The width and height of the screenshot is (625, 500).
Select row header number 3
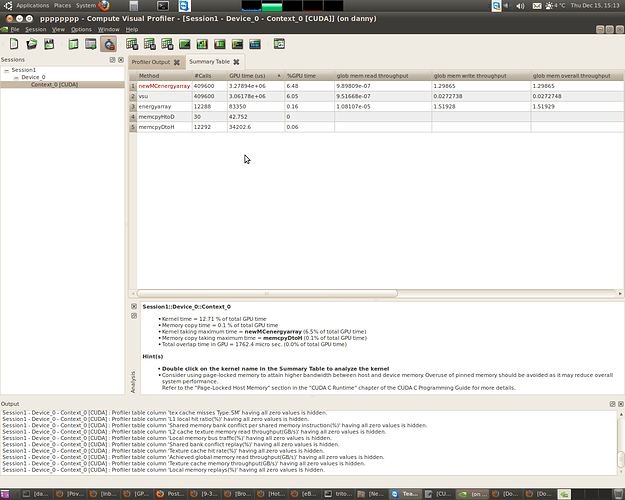(x=133, y=107)
